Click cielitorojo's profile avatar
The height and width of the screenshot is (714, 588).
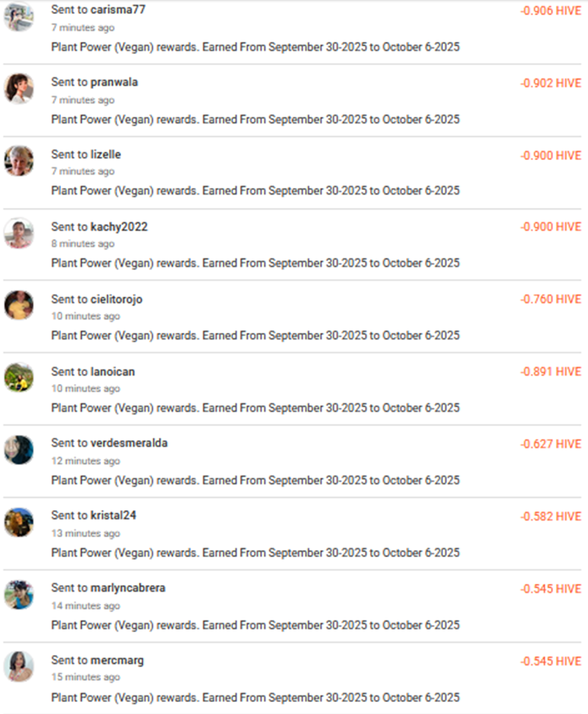19,306
